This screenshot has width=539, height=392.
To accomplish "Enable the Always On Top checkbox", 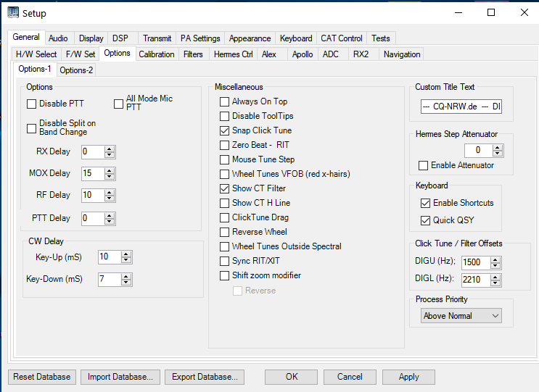I will [x=224, y=101].
